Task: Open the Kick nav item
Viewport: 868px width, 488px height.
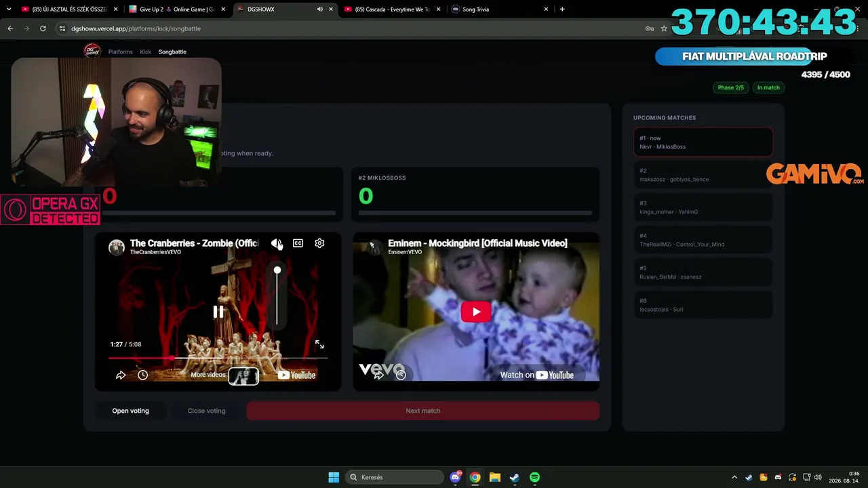Action: point(146,52)
